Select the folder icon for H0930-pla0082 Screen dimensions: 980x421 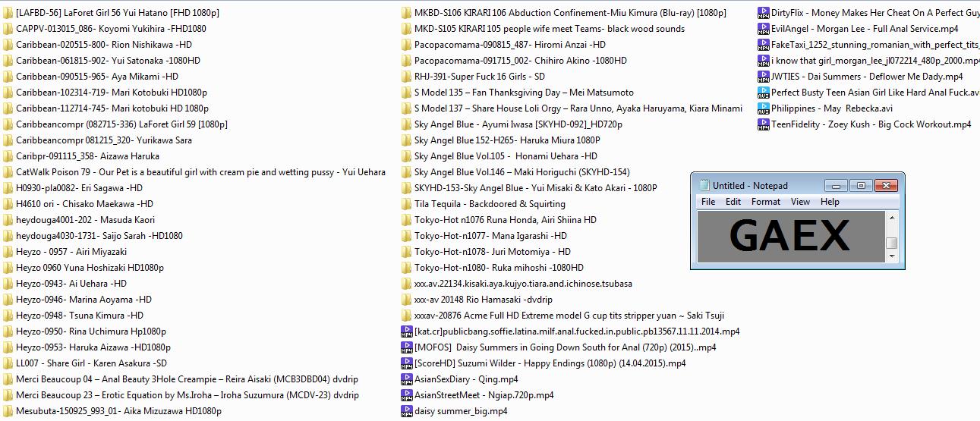(x=8, y=188)
